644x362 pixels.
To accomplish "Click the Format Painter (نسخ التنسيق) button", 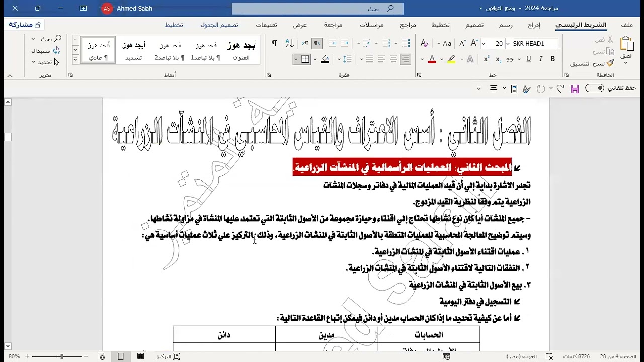I will coord(592,64).
